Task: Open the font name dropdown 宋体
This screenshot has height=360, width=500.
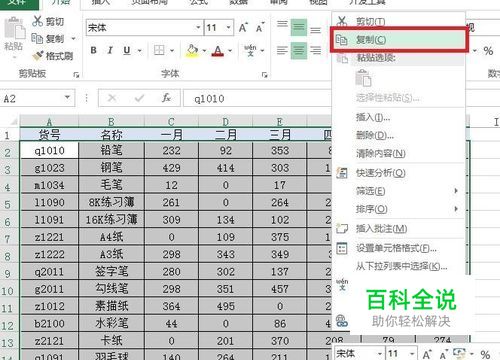Action: click(x=198, y=27)
